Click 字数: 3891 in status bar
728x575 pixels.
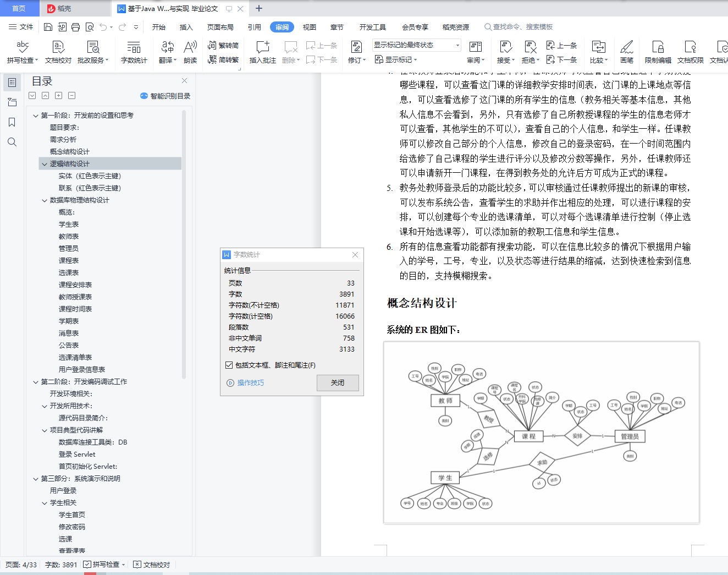coord(61,565)
